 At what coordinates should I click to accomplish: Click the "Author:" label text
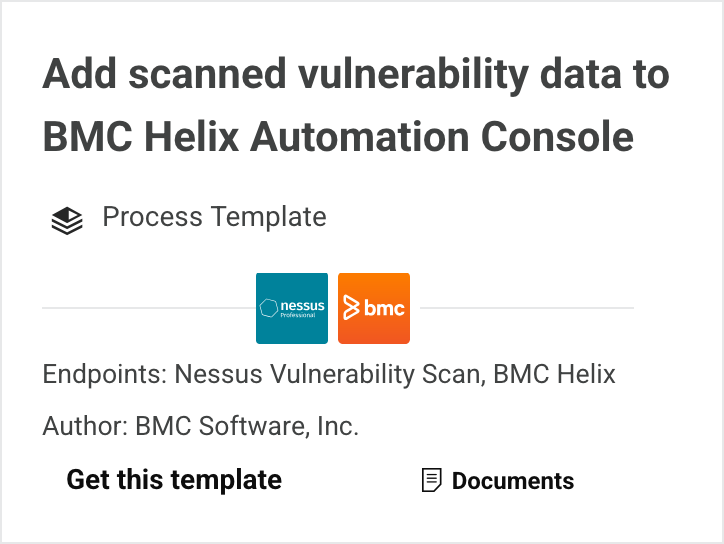[x=83, y=426]
